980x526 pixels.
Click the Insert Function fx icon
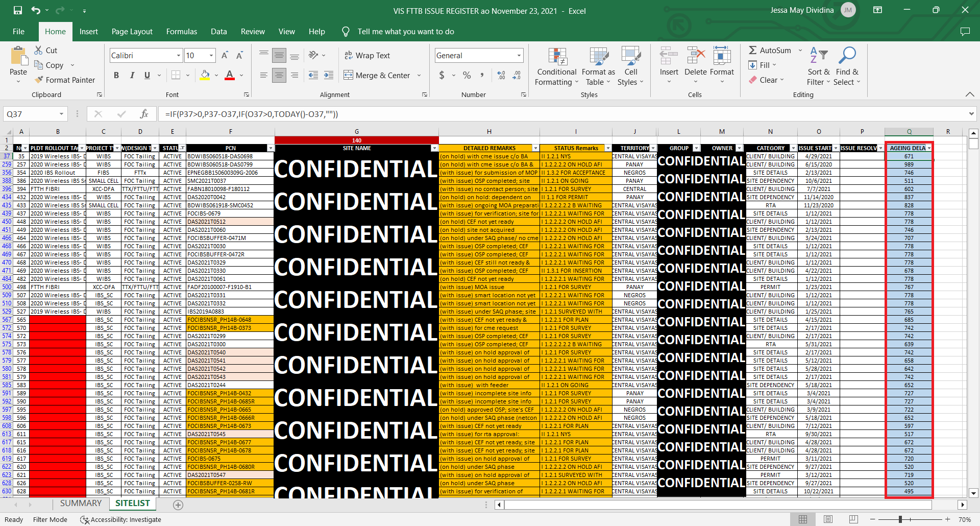tap(144, 114)
